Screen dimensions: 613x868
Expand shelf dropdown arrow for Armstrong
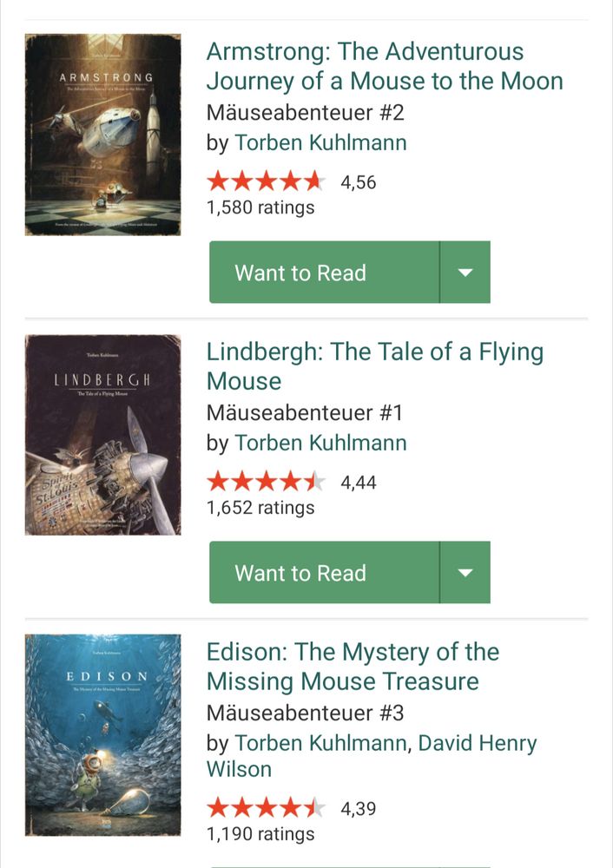point(465,273)
